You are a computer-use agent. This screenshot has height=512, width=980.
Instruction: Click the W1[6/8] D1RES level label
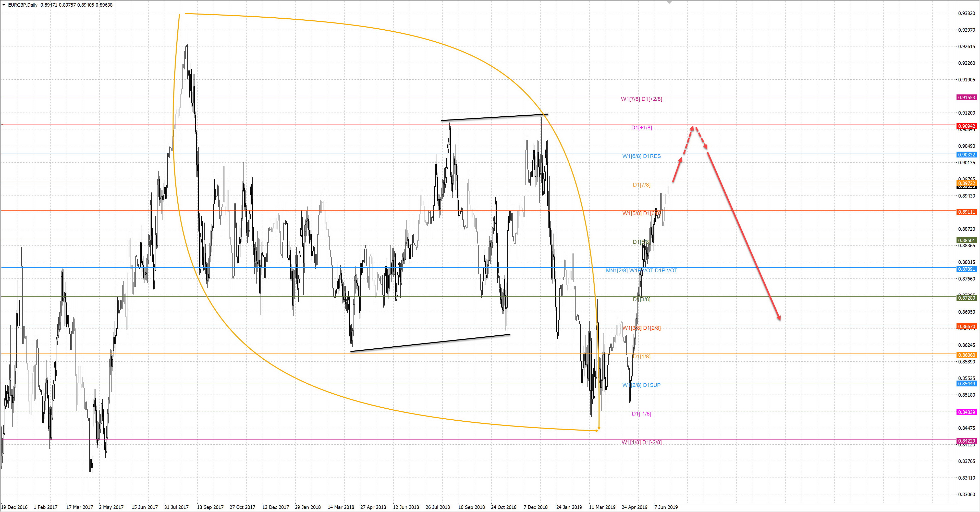click(x=641, y=156)
